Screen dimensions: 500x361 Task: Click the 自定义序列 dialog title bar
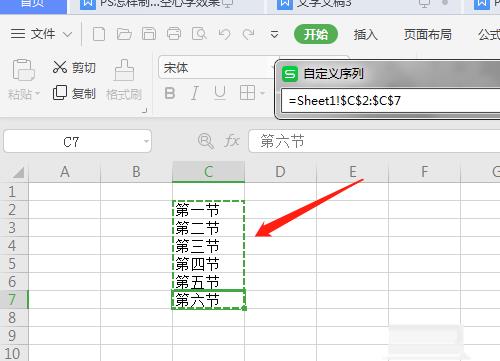pos(388,73)
